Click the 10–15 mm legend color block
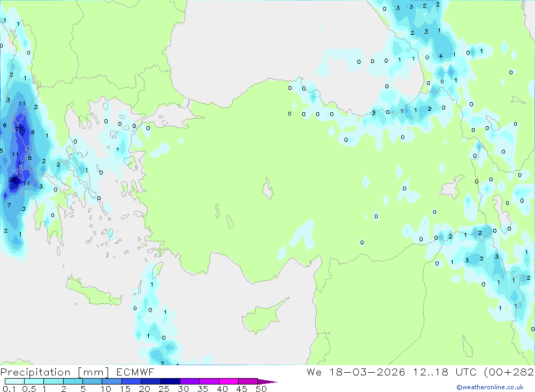The image size is (535, 392). [x=112, y=381]
